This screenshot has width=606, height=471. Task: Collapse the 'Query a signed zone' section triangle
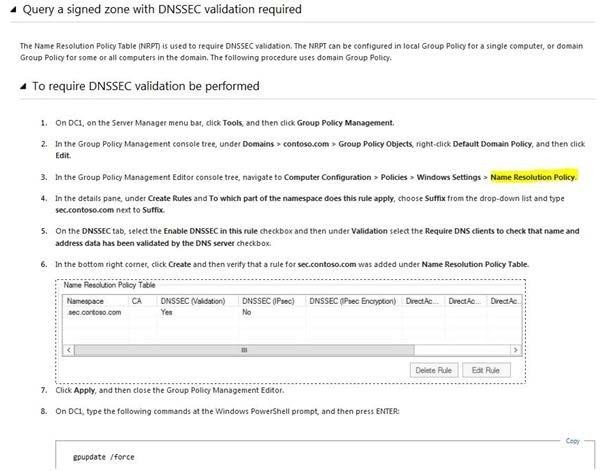[x=14, y=10]
